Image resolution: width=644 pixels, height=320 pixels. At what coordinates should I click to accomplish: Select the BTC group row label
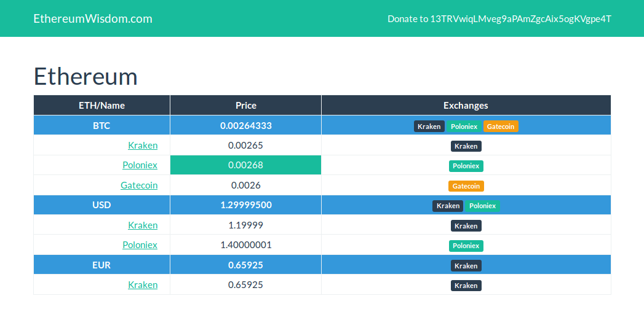(x=102, y=125)
